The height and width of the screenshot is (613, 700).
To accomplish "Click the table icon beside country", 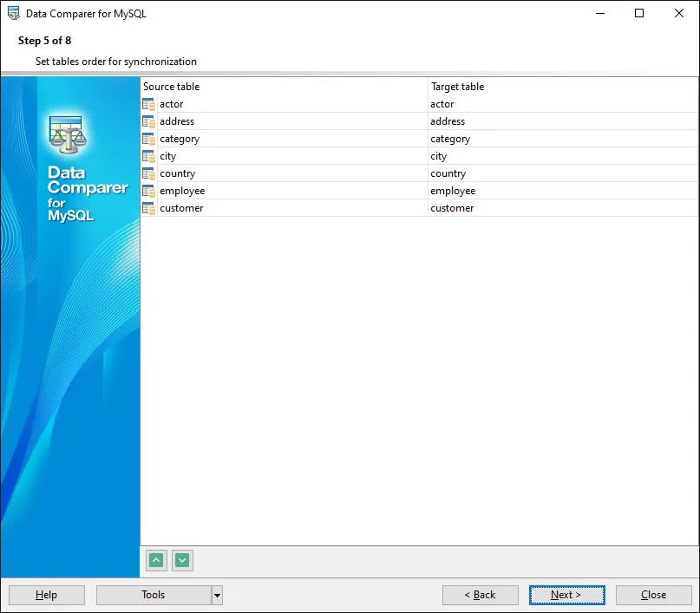I will tap(148, 173).
